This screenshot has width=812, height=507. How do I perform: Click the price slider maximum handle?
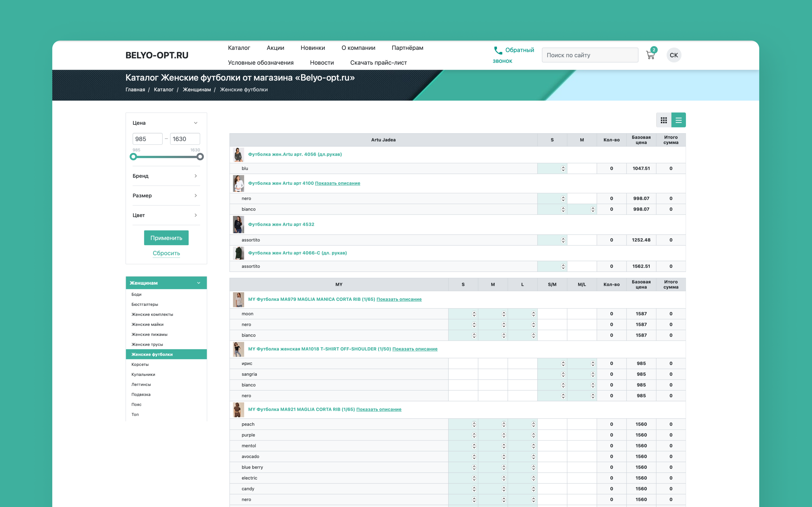tap(200, 157)
